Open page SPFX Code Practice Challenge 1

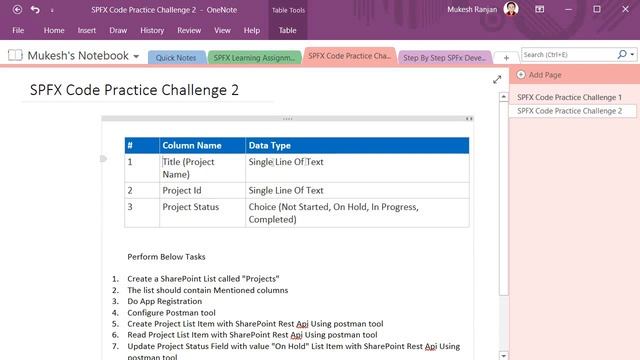click(x=569, y=97)
